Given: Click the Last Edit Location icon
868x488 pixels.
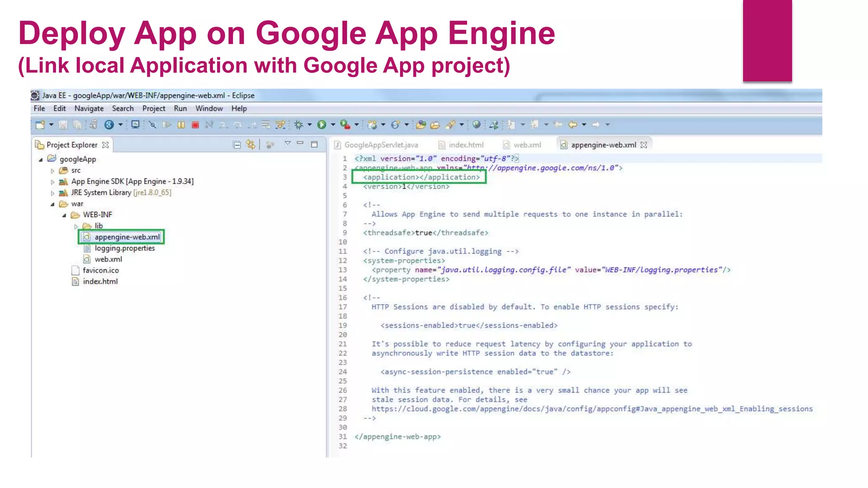Looking at the screenshot, I should (558, 125).
